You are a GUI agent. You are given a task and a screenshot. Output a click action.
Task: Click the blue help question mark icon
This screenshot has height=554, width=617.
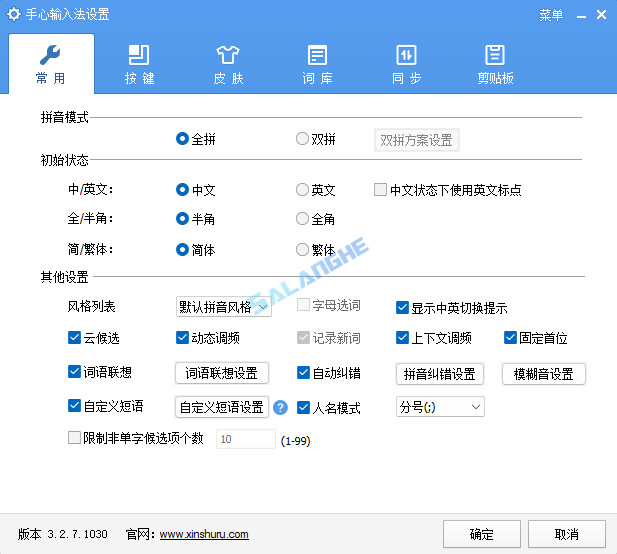(x=280, y=408)
